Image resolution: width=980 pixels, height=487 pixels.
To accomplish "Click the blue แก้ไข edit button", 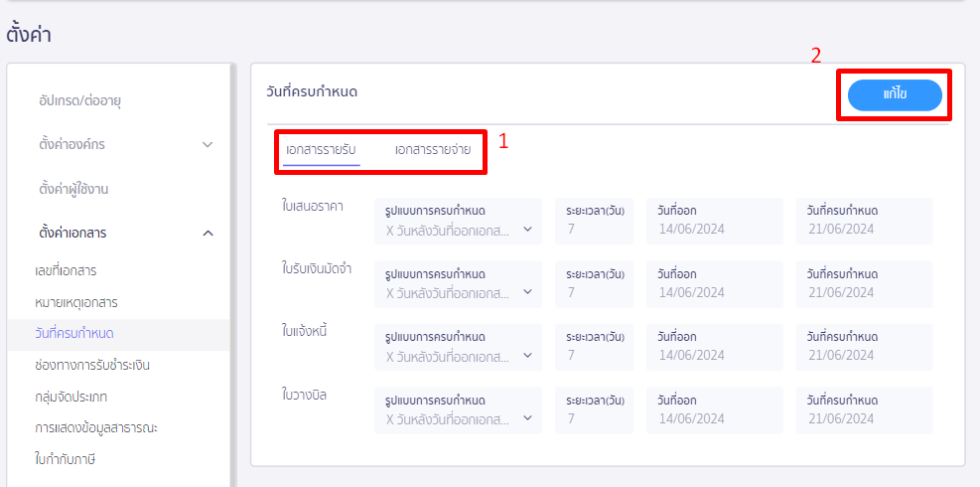I will point(895,95).
